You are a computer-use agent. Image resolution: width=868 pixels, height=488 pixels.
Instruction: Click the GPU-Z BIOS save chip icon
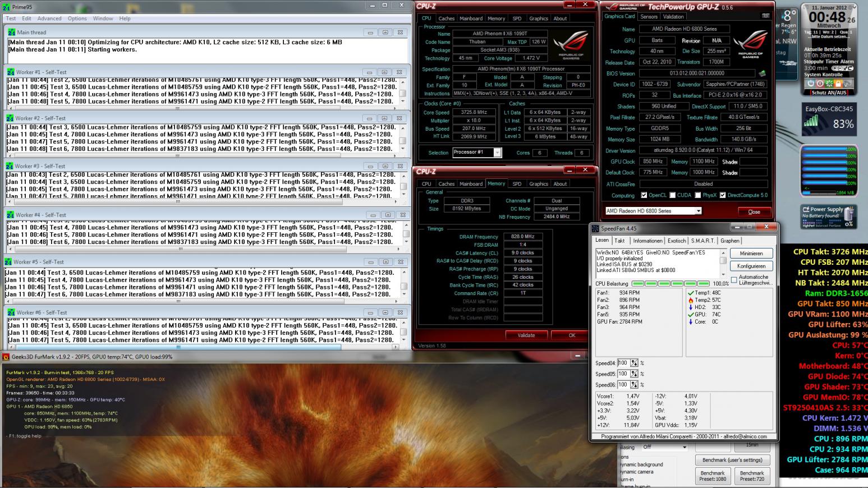[762, 73]
